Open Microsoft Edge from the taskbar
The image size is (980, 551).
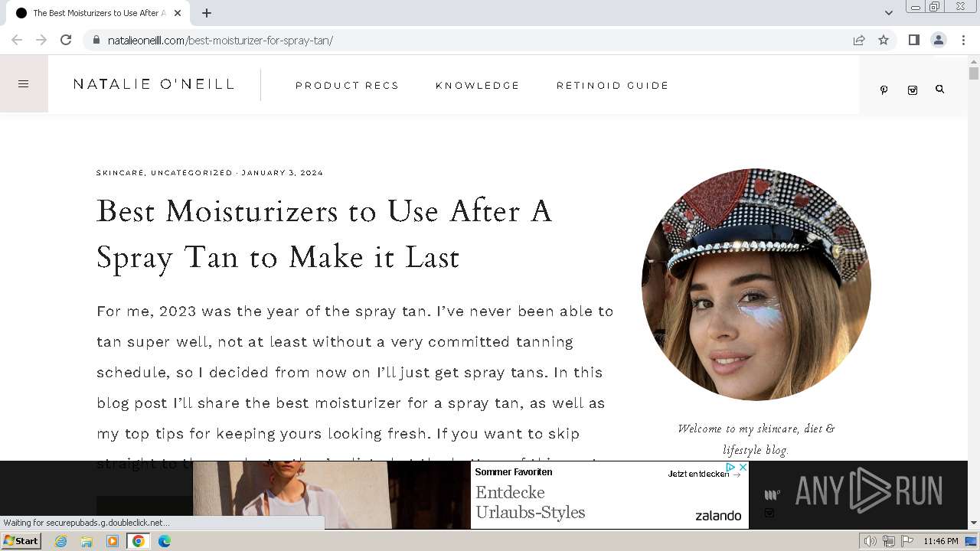click(x=165, y=541)
